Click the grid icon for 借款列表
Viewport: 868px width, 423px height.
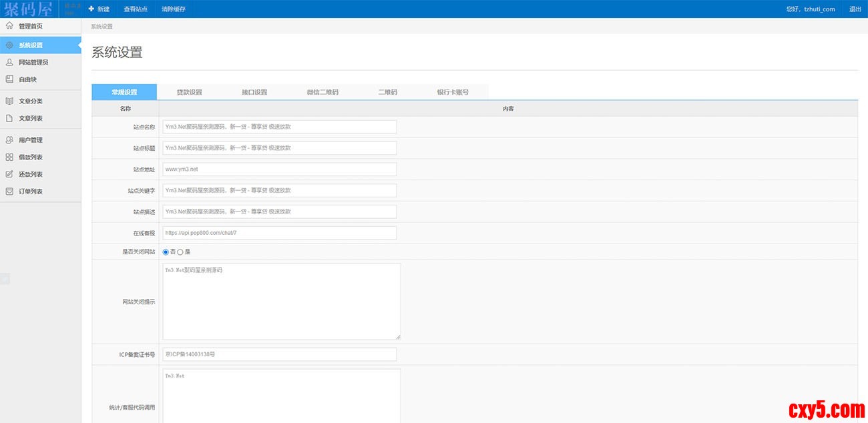click(x=9, y=157)
